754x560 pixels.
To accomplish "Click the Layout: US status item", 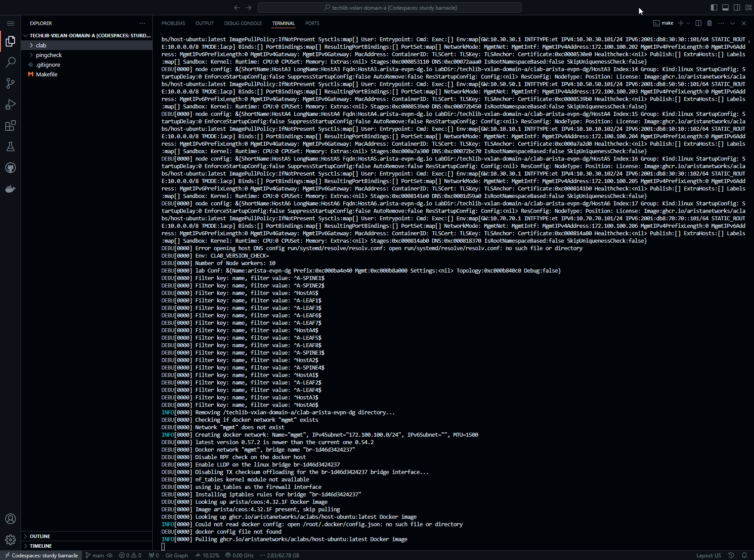I will pyautogui.click(x=708, y=555).
